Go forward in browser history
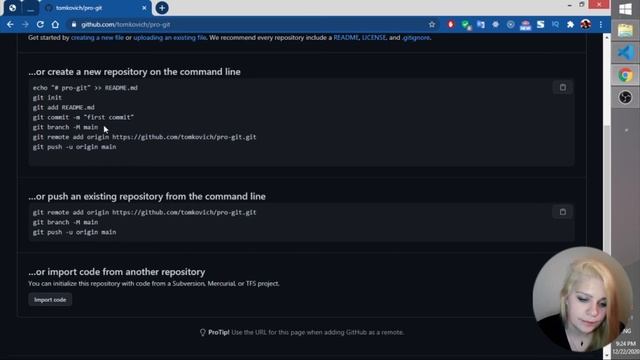The height and width of the screenshot is (360, 640). pyautogui.click(x=25, y=24)
